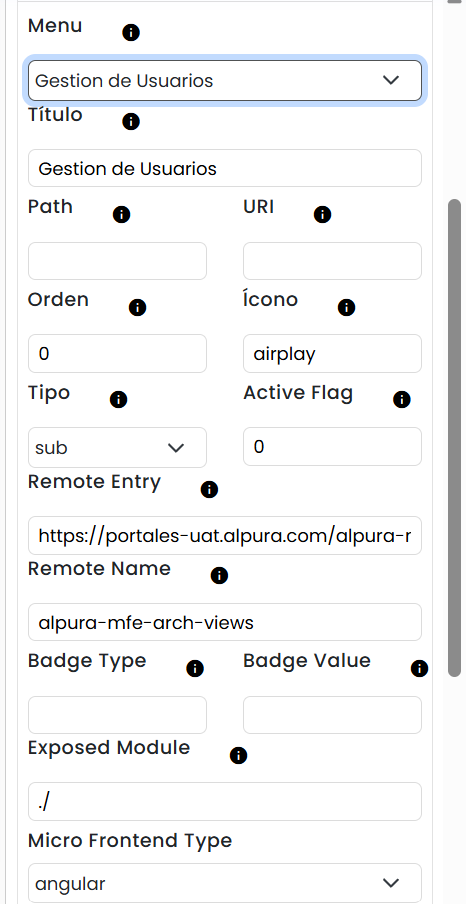Click the info icon beside Remote Name
The image size is (466, 904).
coord(219,575)
